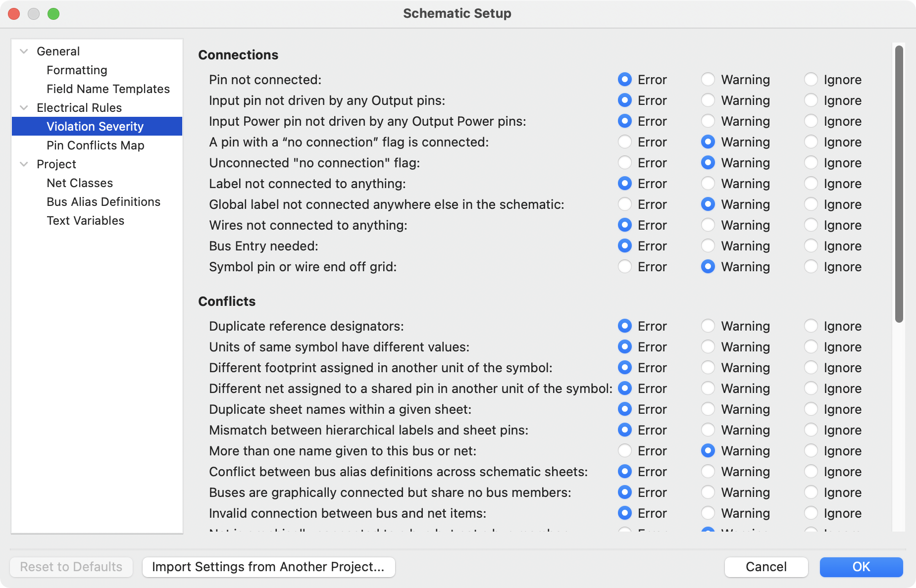
Task: Cancel the Schematic Setup dialog
Action: pyautogui.click(x=766, y=567)
